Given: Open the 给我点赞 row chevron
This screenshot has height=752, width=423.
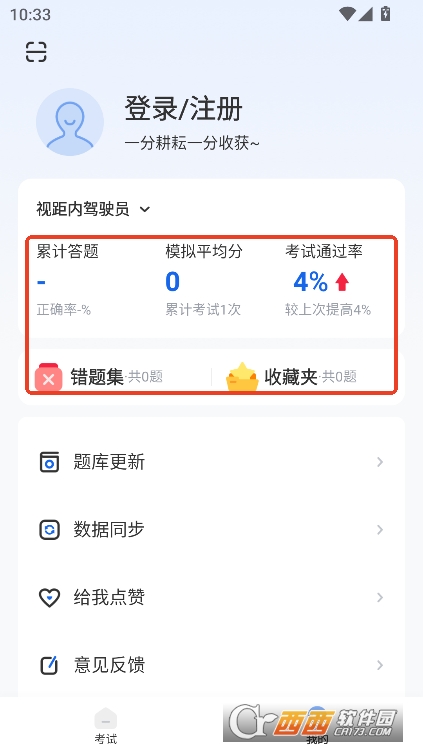Looking at the screenshot, I should (x=380, y=597).
